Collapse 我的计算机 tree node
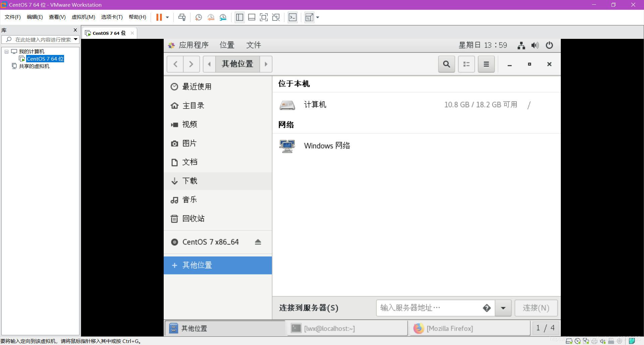This screenshot has width=644, height=345. pyautogui.click(x=6, y=52)
